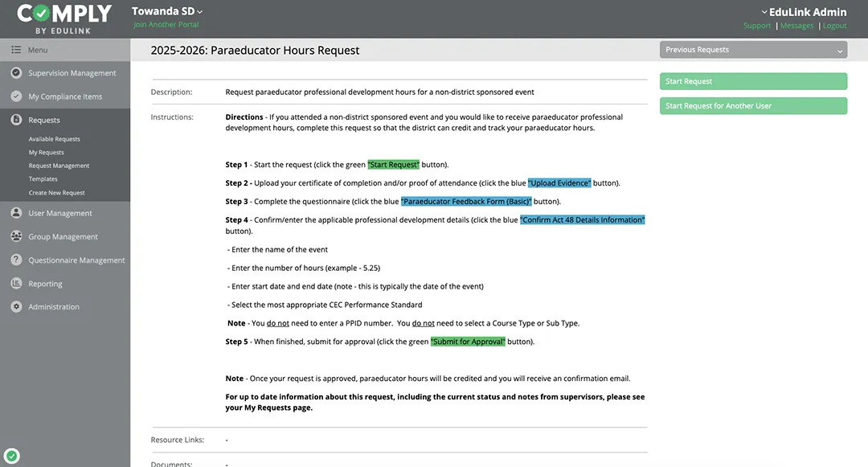Click Start Request for Another User
The width and height of the screenshot is (868, 467).
click(x=753, y=106)
